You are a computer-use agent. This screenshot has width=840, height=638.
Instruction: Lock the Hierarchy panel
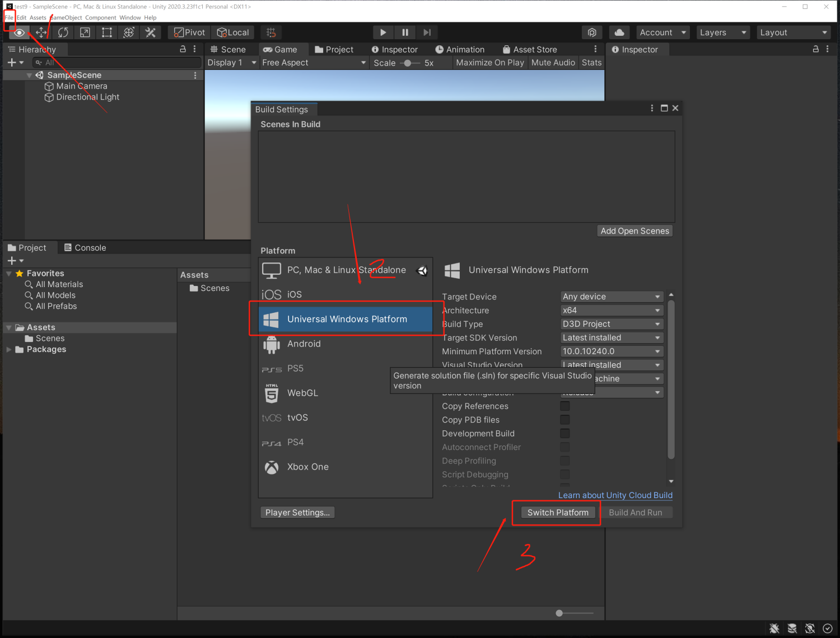pos(183,49)
